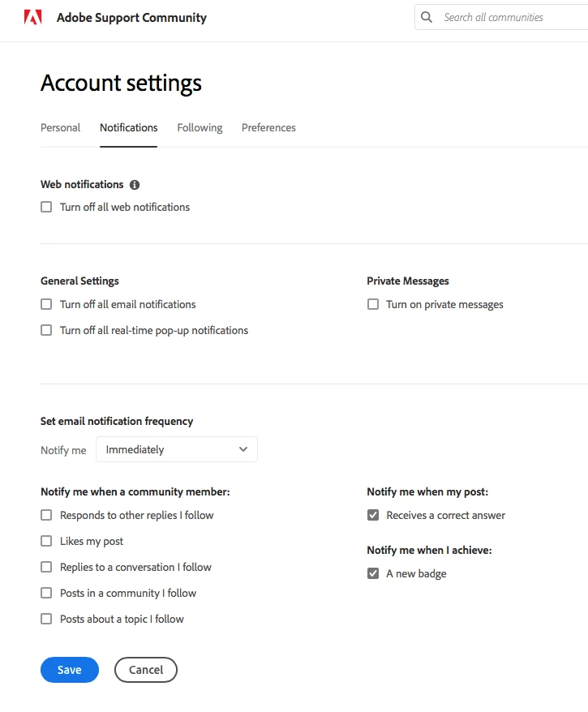Click the search magnifier icon

(427, 17)
